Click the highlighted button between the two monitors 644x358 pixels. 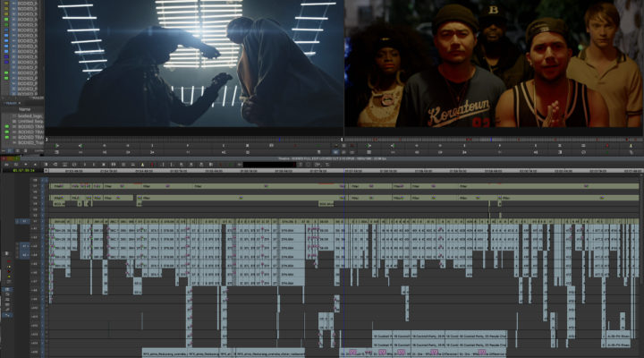pyautogui.click(x=335, y=152)
